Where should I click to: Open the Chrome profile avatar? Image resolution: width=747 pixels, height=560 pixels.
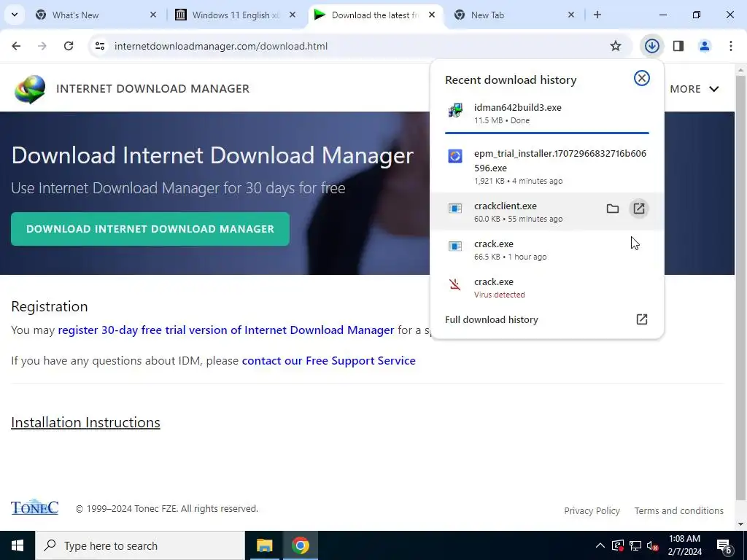point(704,46)
